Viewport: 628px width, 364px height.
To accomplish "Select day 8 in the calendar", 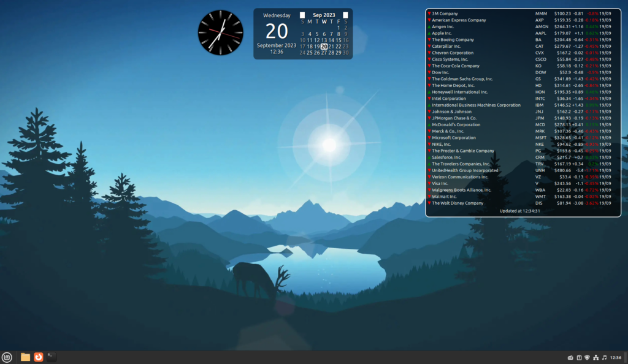I will tap(339, 34).
